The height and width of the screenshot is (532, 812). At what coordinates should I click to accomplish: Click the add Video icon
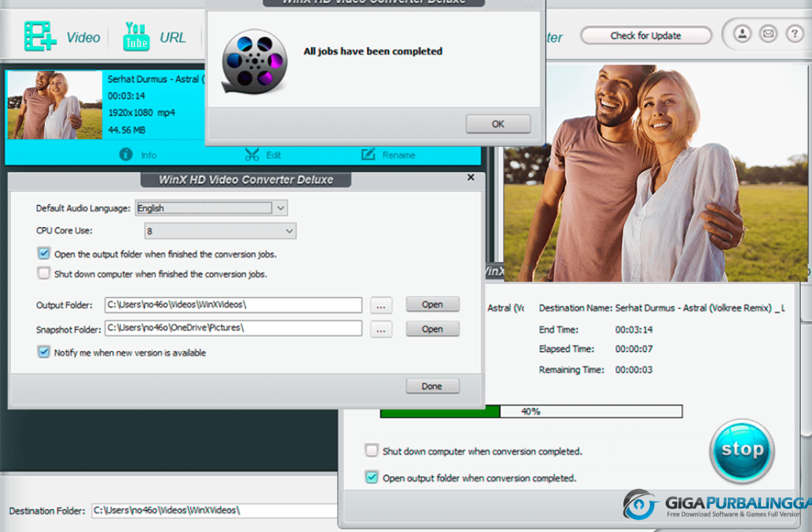[40, 36]
